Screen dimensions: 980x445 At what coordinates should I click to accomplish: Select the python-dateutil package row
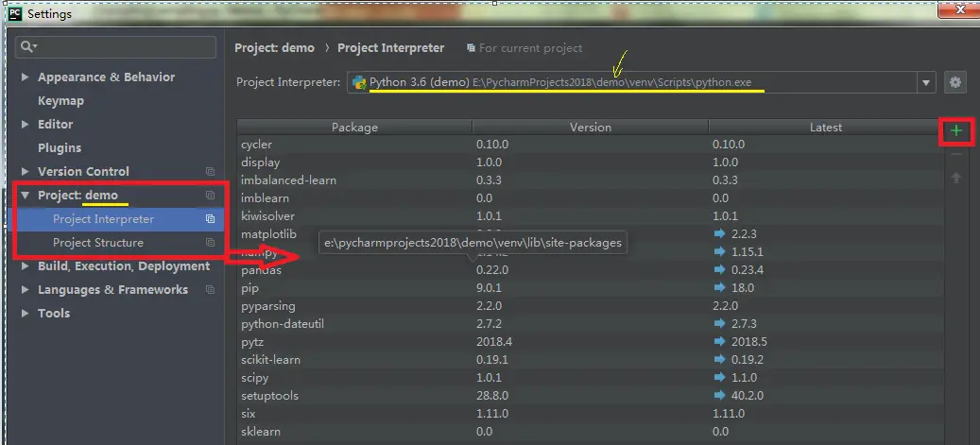click(590, 324)
